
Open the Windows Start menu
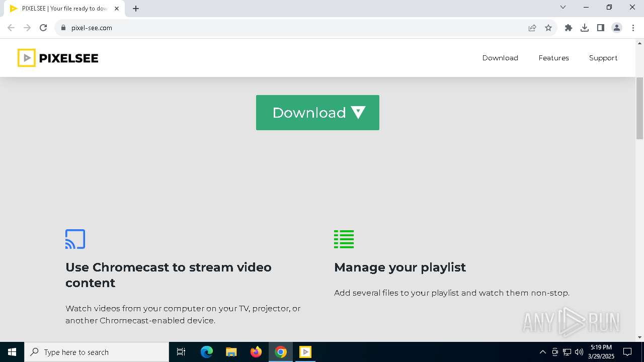click(12, 352)
